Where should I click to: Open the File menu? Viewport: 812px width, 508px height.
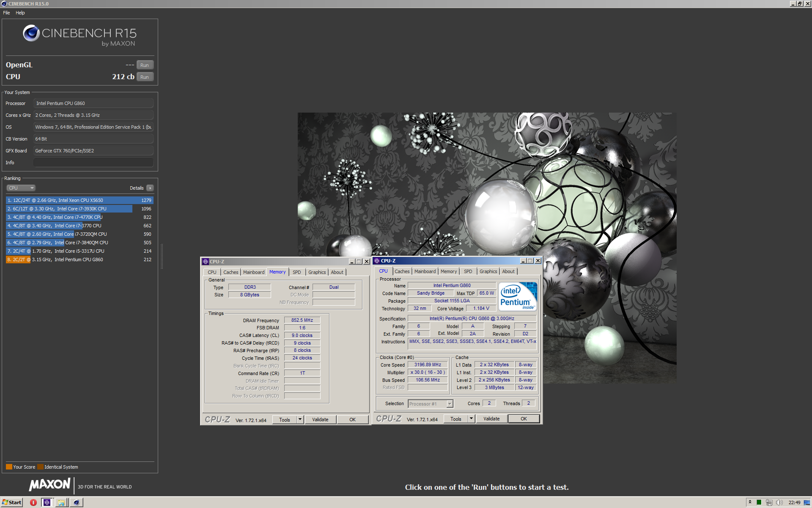(6, 13)
